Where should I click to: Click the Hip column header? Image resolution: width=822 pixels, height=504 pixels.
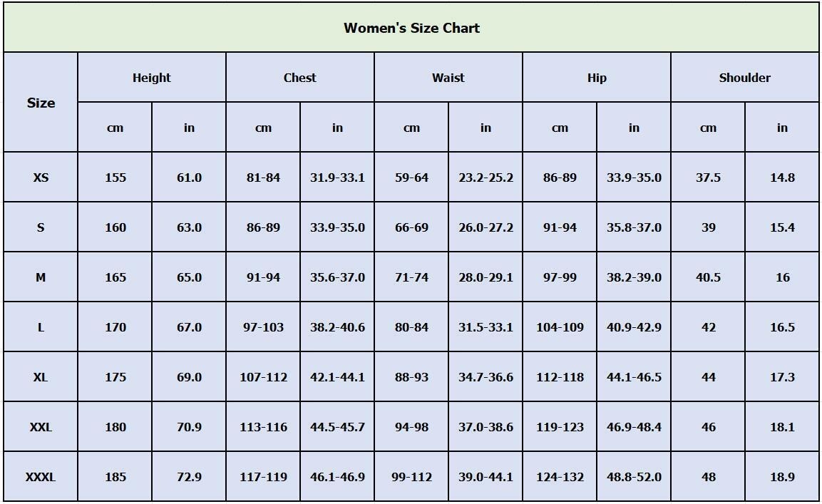[597, 78]
